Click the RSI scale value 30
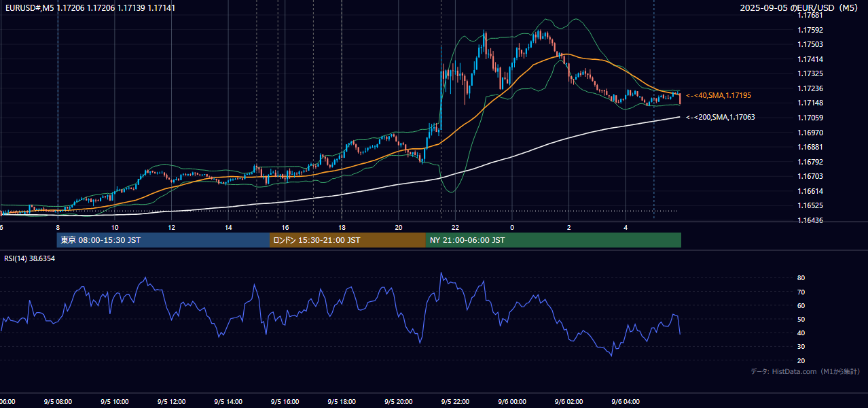Viewport: 868px width, 408px height. [x=801, y=347]
